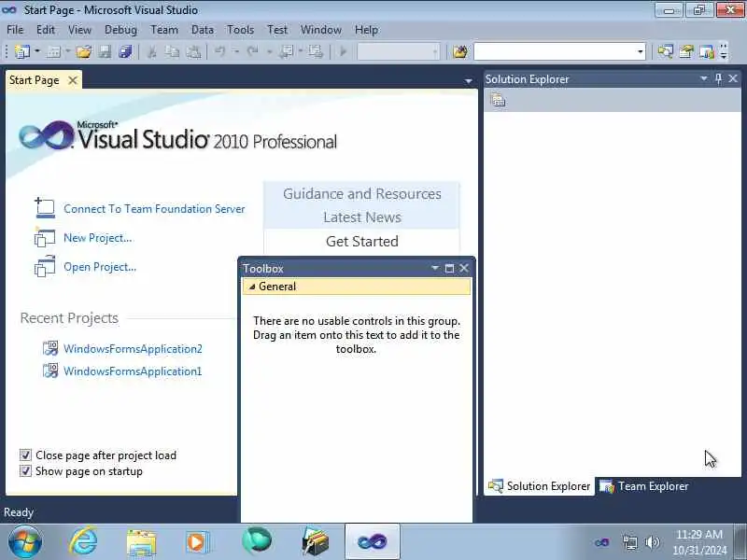
Task: Select the Start Page document tab
Action: pyautogui.click(x=35, y=80)
